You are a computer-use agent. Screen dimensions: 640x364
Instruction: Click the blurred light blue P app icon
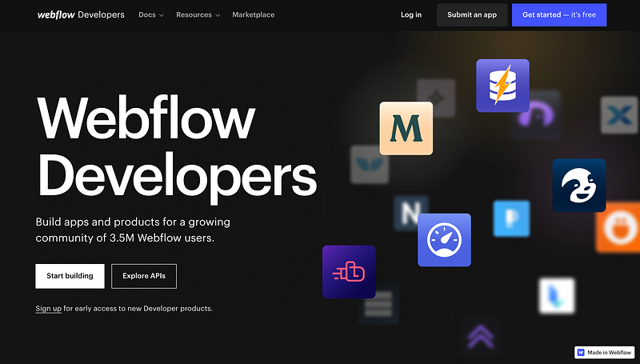[x=511, y=218]
